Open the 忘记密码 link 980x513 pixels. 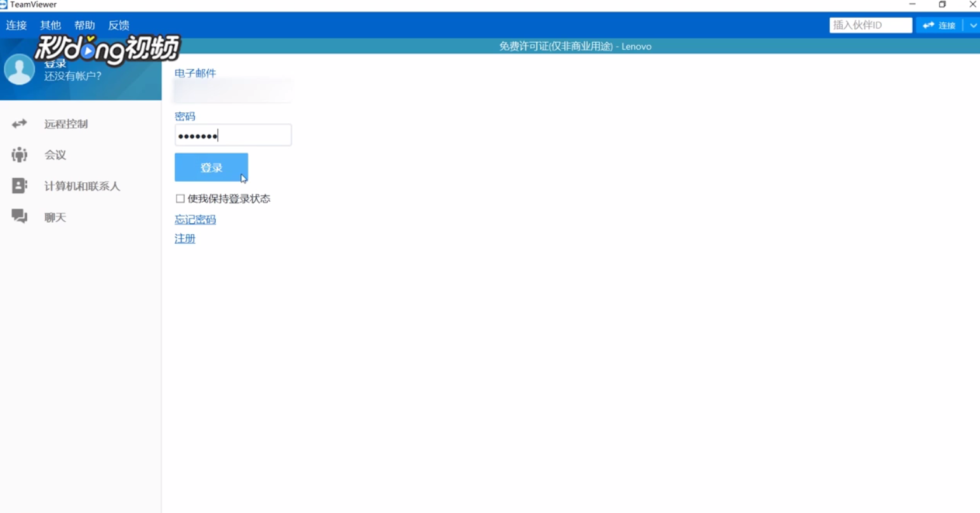195,220
